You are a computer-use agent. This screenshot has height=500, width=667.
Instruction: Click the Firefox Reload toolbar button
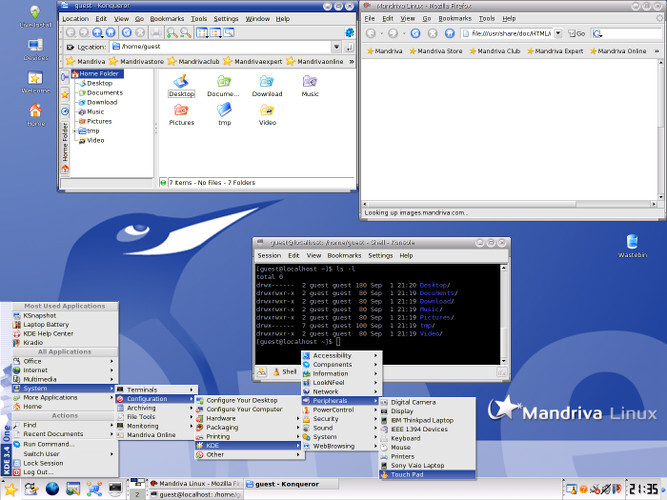point(416,33)
